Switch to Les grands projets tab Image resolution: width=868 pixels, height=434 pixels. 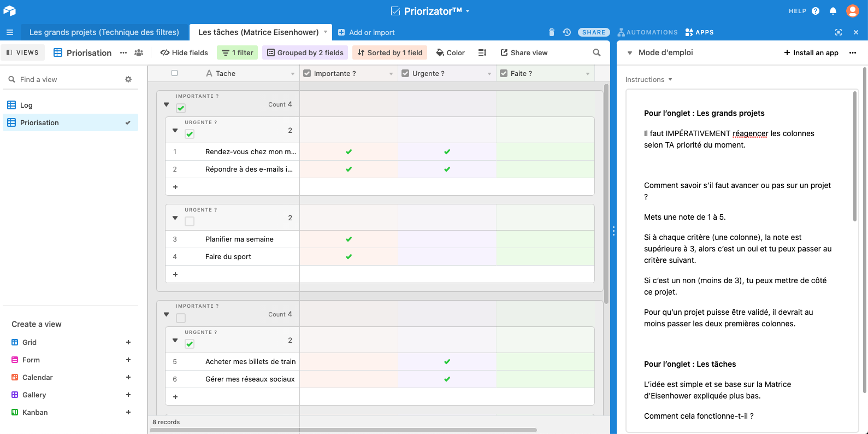click(x=104, y=32)
